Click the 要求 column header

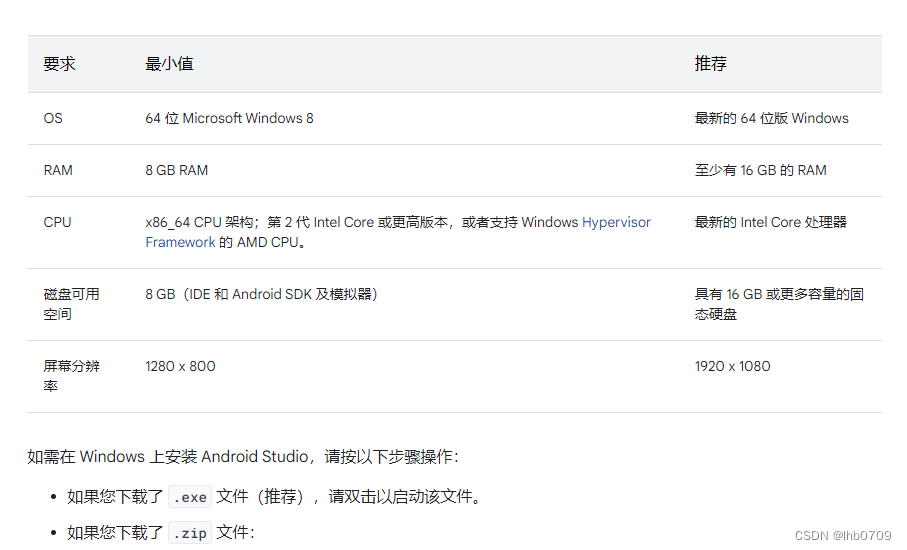point(60,64)
